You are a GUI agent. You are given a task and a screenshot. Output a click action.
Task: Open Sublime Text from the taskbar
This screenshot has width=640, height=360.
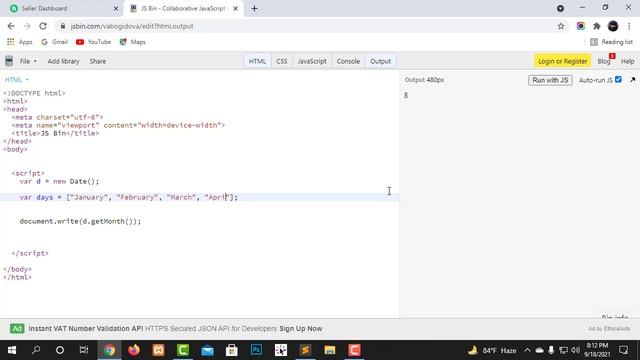coord(305,350)
